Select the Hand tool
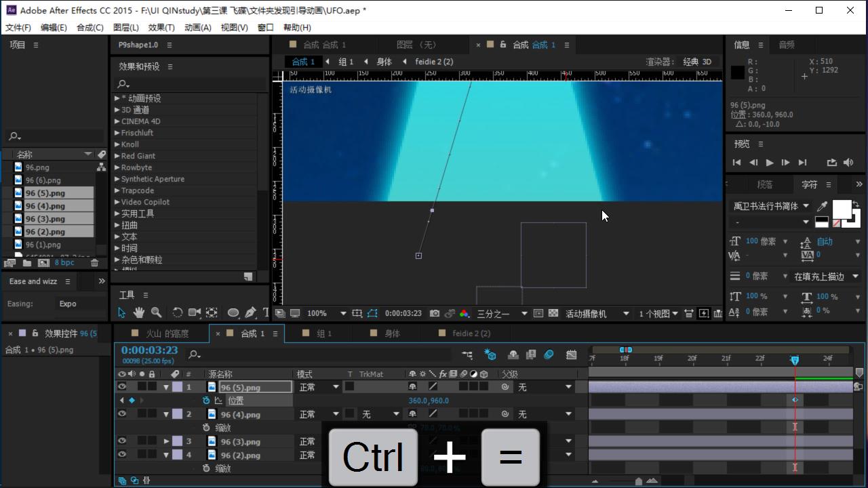Viewport: 868px width, 488px height. pos(139,312)
